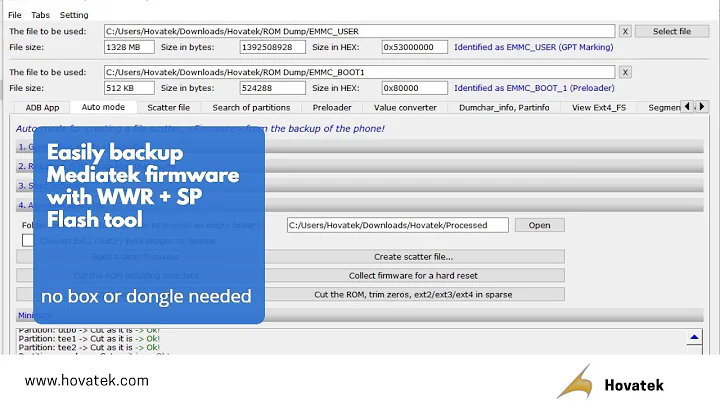Click Create scatter file button
This screenshot has height=404, width=720.
(x=413, y=257)
